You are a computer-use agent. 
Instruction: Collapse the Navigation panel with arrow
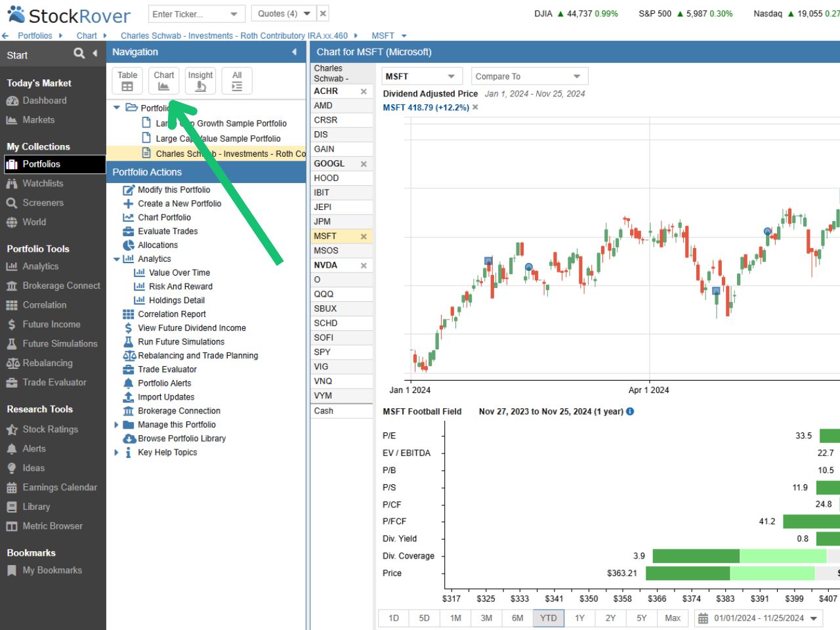[x=294, y=52]
